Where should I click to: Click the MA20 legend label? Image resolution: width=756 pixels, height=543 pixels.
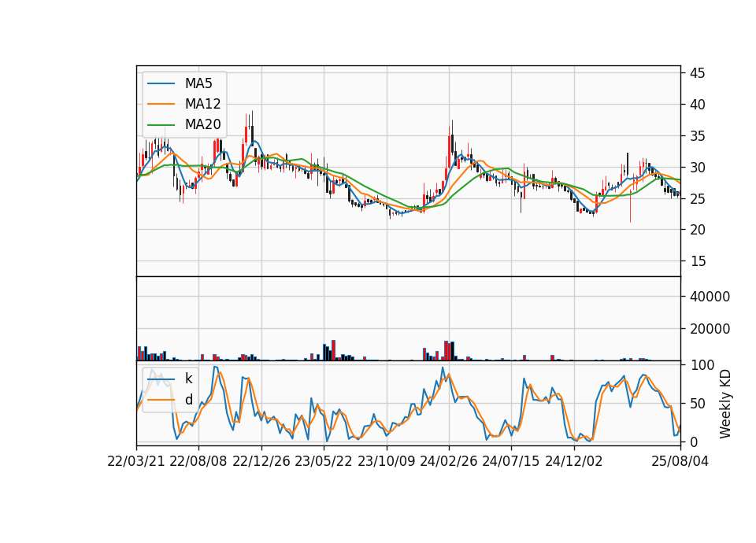[x=202, y=124]
